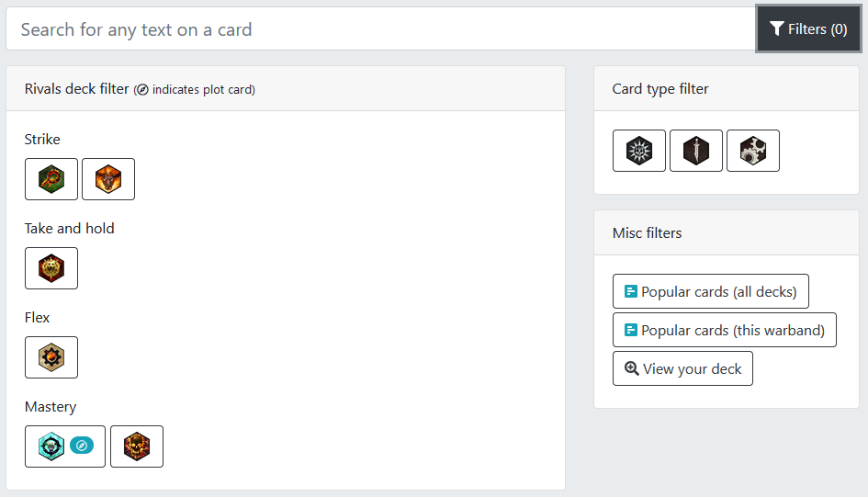The image size is (868, 497).
Task: Pick the Flex deck gear icon
Action: click(51, 357)
